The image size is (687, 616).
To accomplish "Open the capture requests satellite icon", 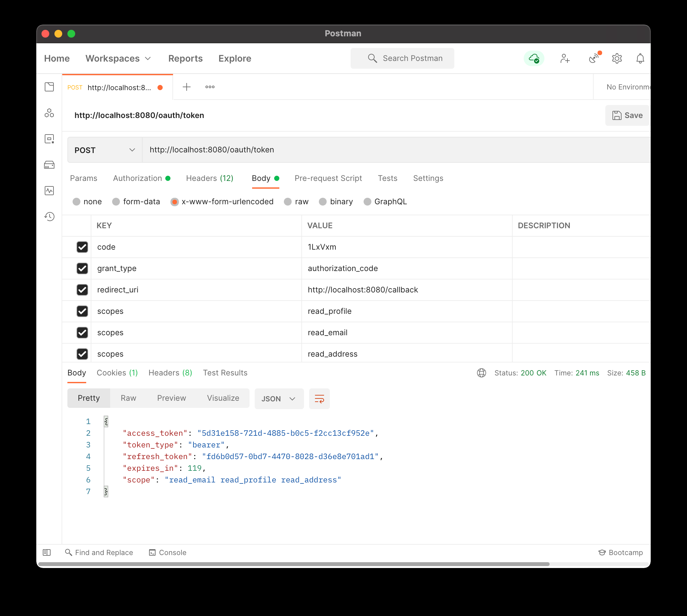I will [x=594, y=58].
